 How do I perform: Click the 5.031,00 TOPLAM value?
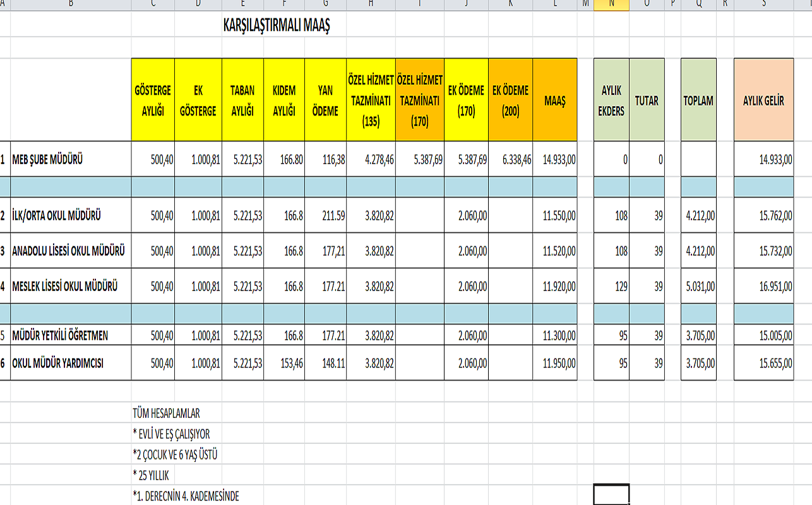698,286
